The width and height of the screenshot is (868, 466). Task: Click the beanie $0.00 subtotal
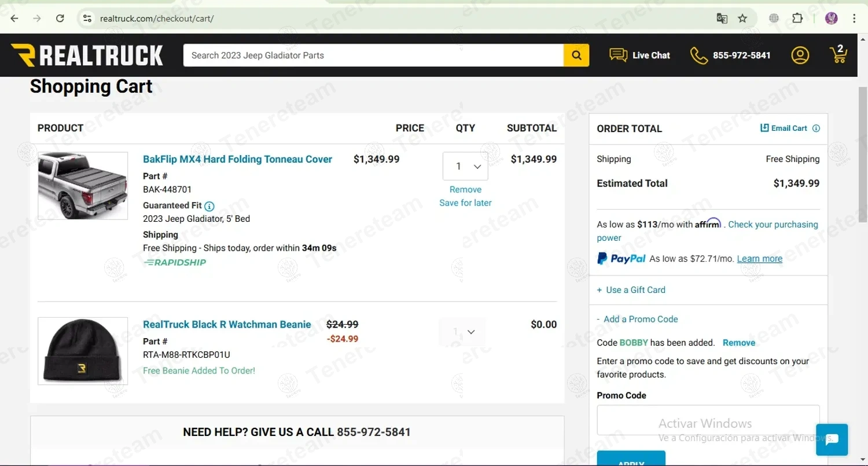pos(544,325)
